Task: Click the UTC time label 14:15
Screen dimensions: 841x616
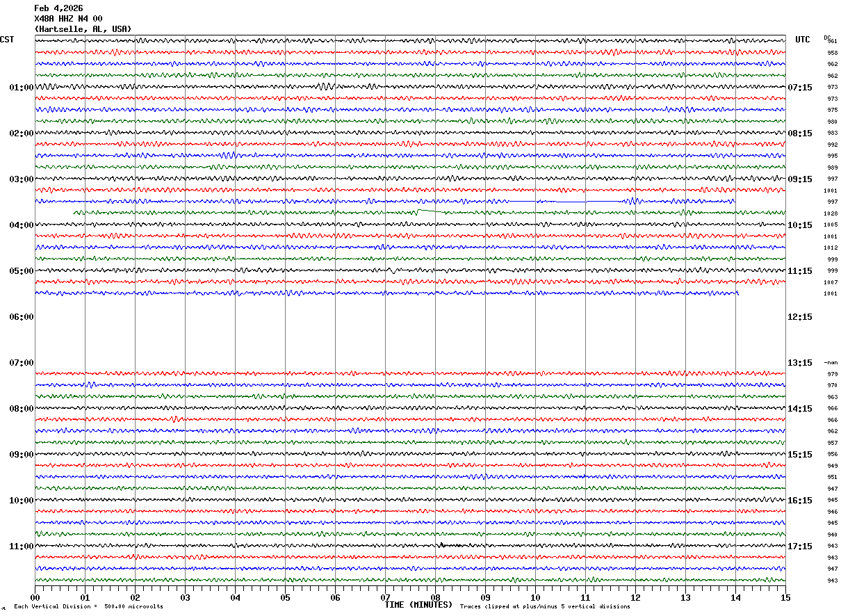Action: pos(800,409)
